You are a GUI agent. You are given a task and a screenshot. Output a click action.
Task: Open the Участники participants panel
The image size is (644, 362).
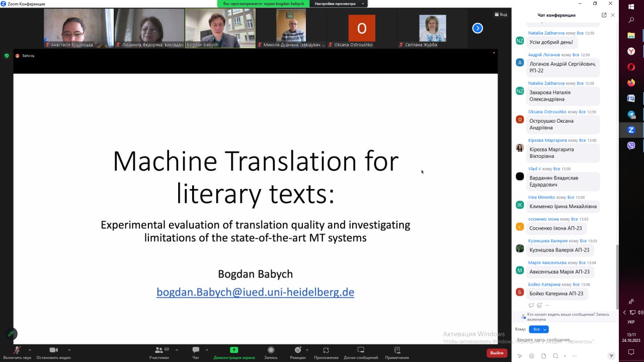[159, 350]
